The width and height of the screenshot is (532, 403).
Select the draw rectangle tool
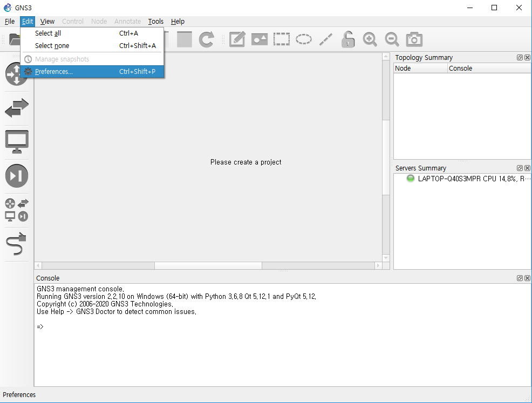click(x=281, y=39)
